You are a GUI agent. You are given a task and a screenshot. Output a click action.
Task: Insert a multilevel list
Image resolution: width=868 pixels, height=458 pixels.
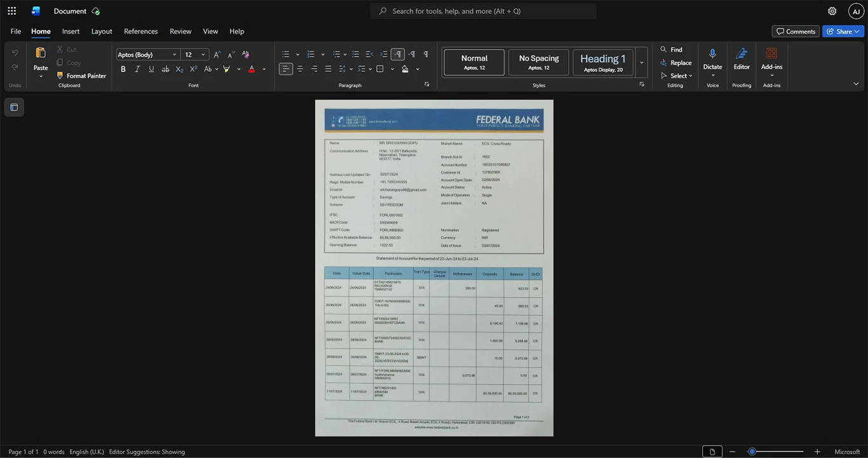tap(336, 55)
